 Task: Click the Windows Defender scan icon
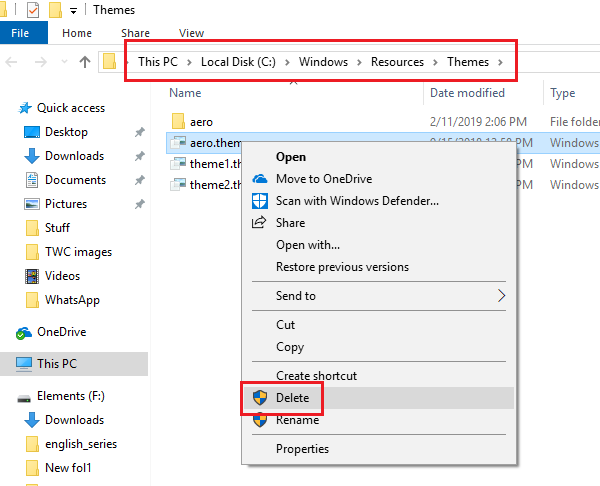[x=260, y=201]
